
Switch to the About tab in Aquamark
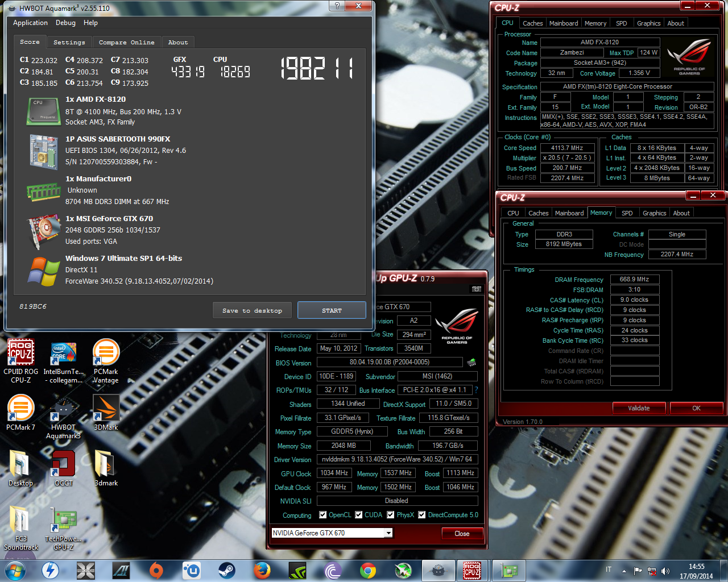tap(178, 42)
